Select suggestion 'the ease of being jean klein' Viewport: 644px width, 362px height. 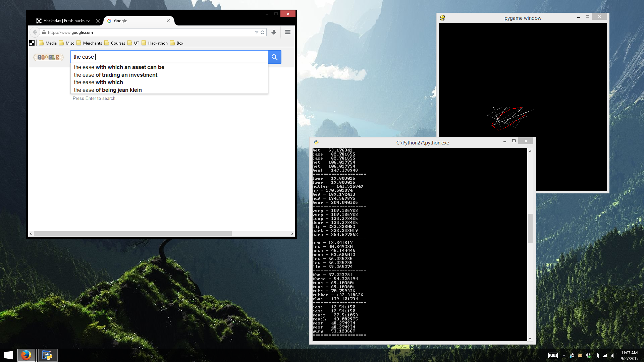108,90
